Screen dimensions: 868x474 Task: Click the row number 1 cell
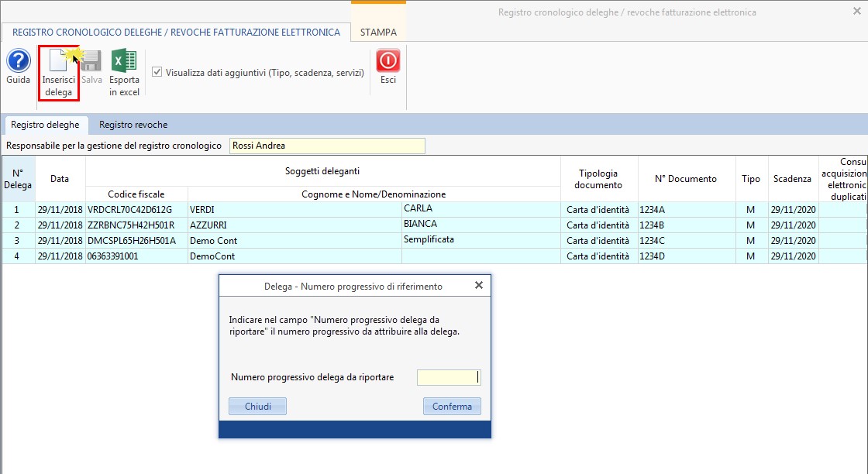17,210
